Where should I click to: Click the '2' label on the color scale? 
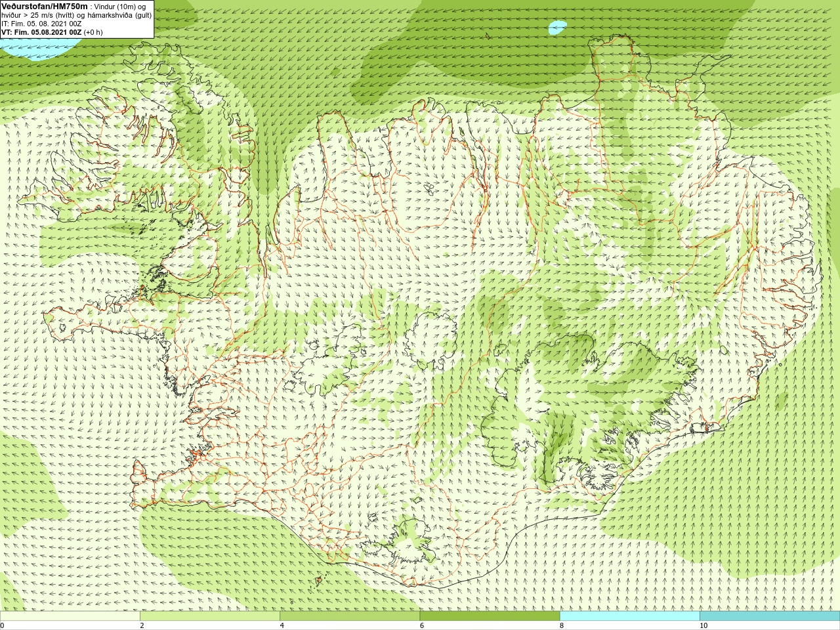[x=142, y=625]
